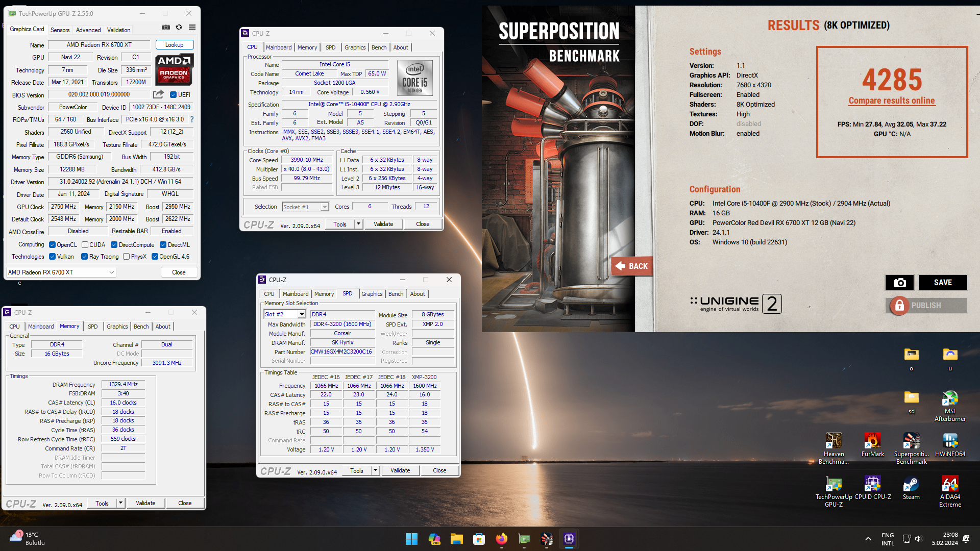Open Mainboard tab in CPU-Z CPU window
Screen dimensions: 980x551
(279, 47)
